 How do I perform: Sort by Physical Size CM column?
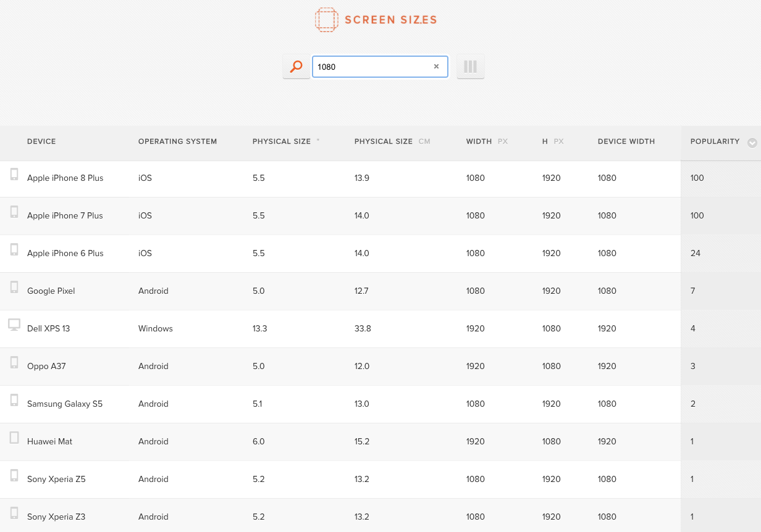coord(392,141)
